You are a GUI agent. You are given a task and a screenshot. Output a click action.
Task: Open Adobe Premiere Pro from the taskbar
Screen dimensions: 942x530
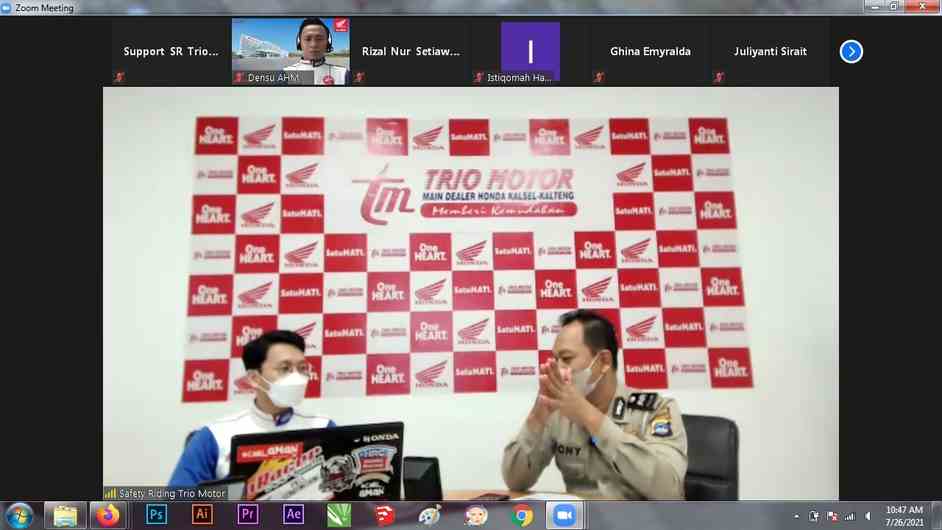coord(248,515)
